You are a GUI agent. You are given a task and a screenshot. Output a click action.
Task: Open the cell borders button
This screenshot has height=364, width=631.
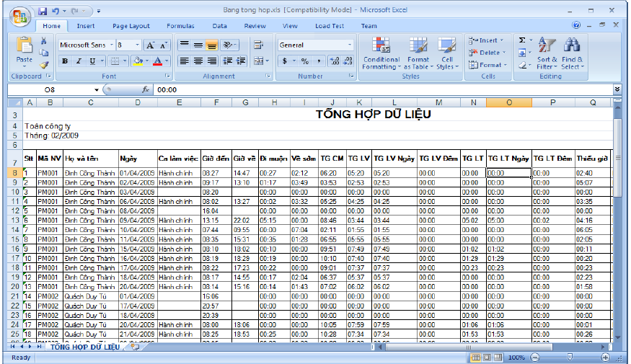pyautogui.click(x=115, y=61)
